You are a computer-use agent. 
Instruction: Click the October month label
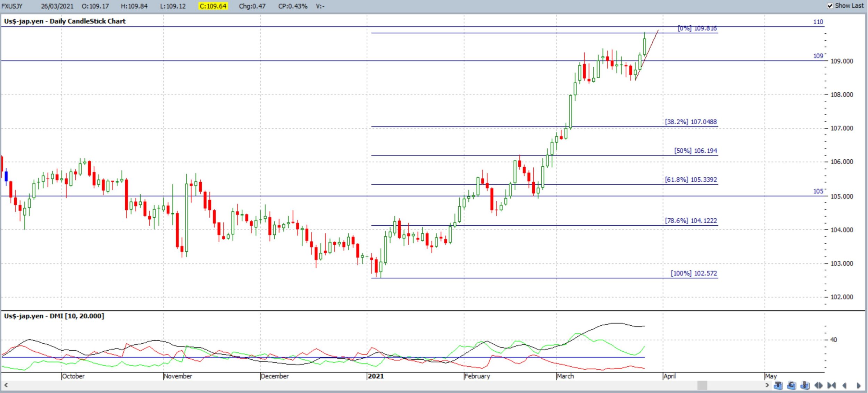(73, 376)
